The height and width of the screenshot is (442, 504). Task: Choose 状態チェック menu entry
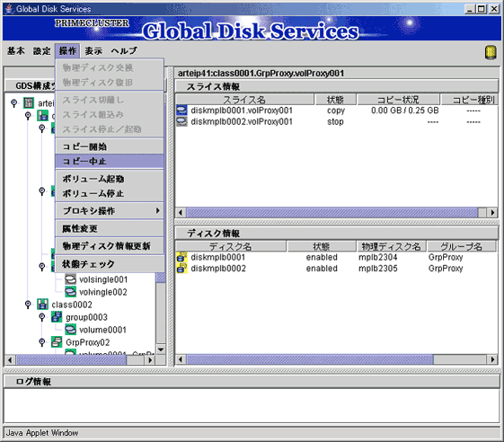pos(110,264)
